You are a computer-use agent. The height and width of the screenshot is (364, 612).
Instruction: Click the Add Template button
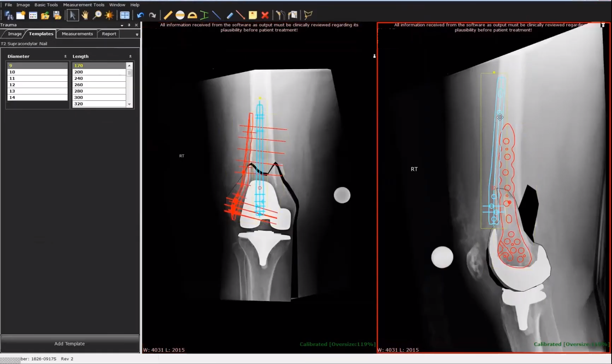coord(70,343)
